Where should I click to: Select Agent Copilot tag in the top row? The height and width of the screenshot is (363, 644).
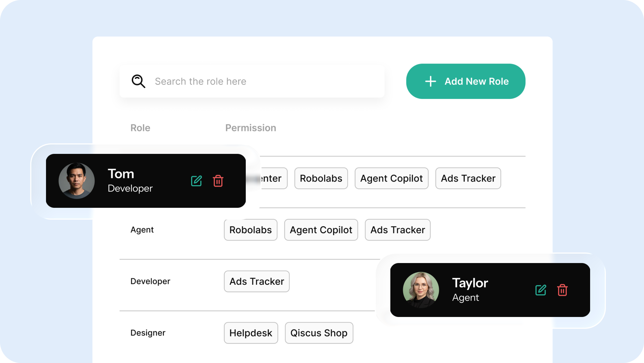(x=391, y=178)
